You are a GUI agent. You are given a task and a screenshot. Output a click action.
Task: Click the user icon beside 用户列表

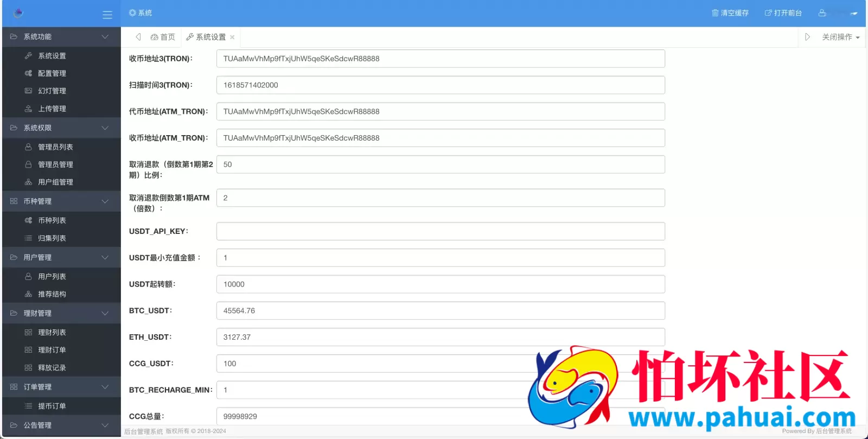(28, 276)
